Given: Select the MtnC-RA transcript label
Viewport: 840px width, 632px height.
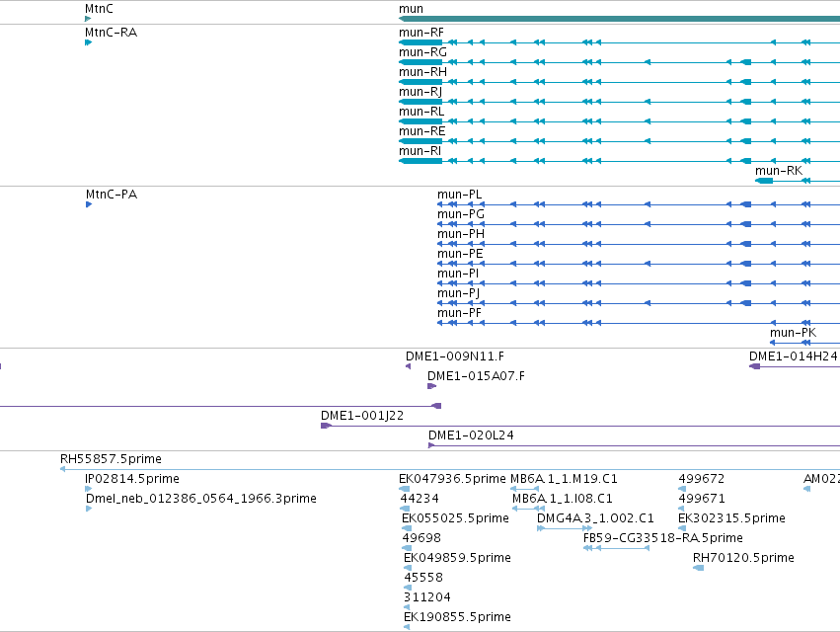Looking at the screenshot, I should (x=111, y=33).
